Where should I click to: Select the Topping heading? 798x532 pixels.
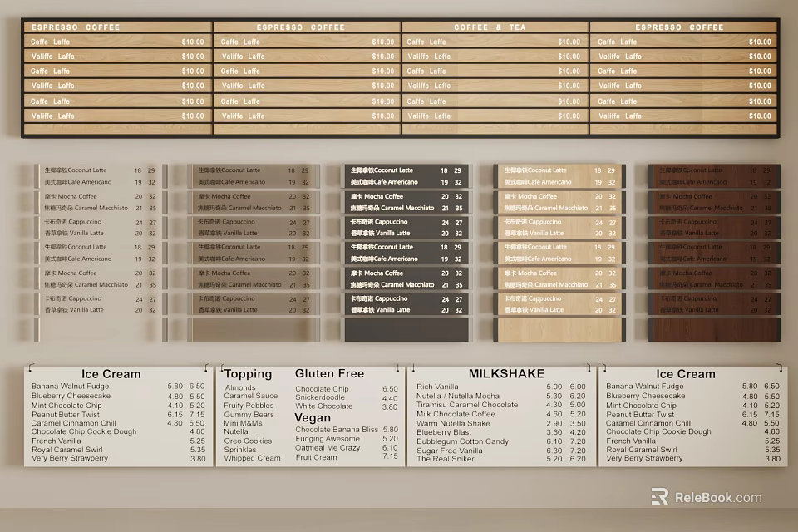tap(248, 374)
